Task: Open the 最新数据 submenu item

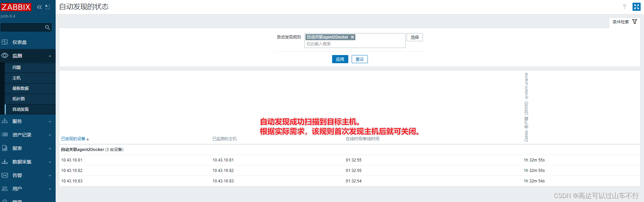Action: click(30, 89)
